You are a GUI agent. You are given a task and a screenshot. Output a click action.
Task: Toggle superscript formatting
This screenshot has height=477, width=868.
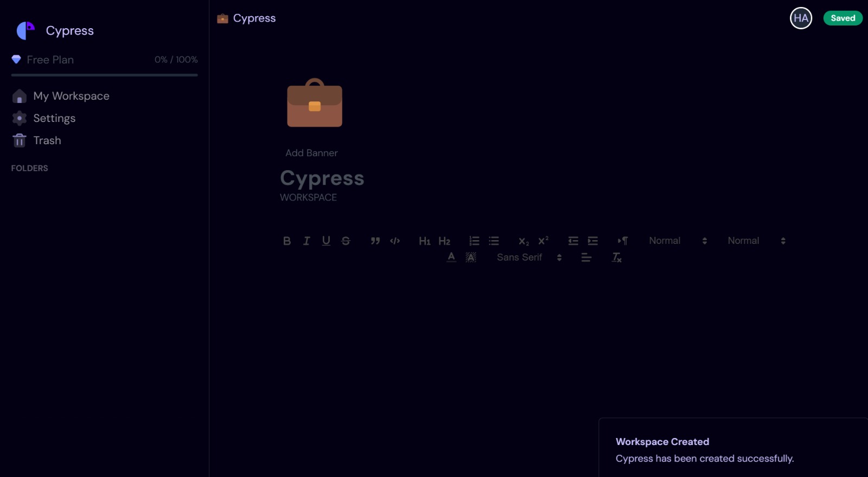(x=543, y=241)
